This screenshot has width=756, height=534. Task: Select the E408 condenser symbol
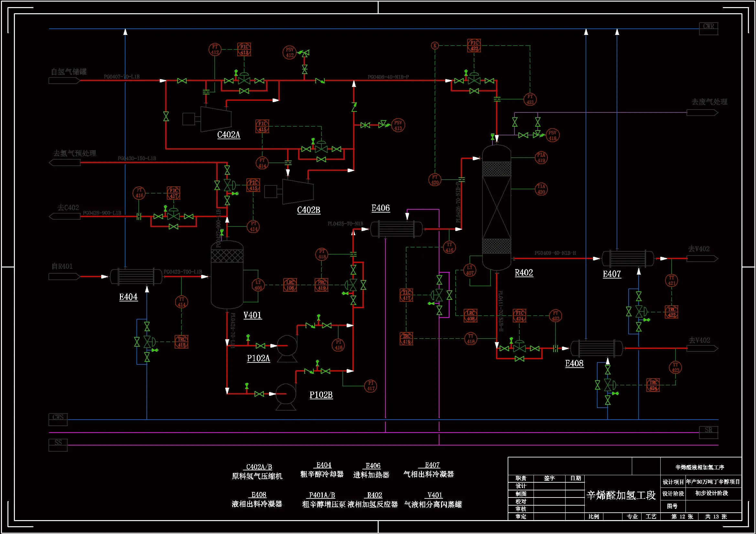click(x=596, y=349)
